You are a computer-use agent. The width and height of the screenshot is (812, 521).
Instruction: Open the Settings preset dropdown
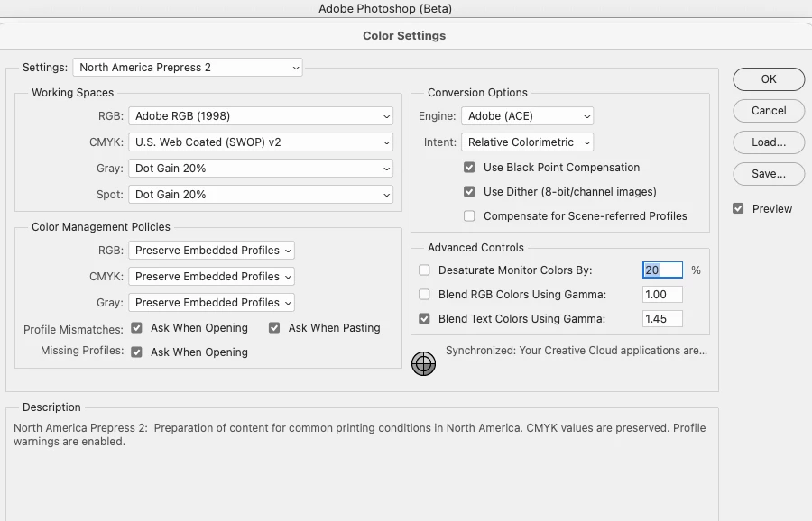tap(188, 68)
